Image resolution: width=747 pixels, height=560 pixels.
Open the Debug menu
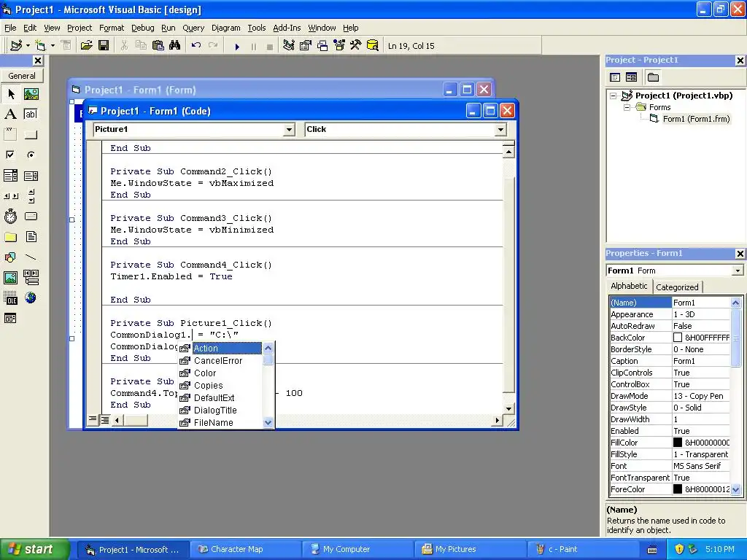coord(142,28)
